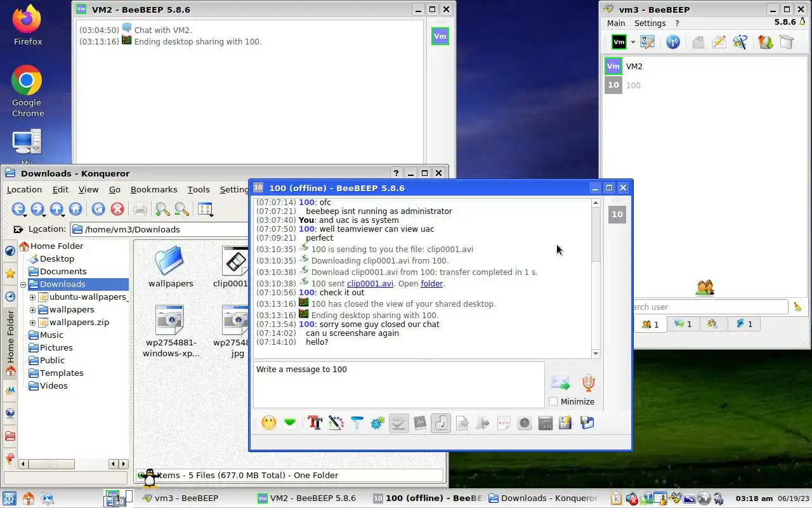Viewport: 812px width, 508px height.
Task: Go back in Konqueror toolbar
Action: click(x=18, y=209)
